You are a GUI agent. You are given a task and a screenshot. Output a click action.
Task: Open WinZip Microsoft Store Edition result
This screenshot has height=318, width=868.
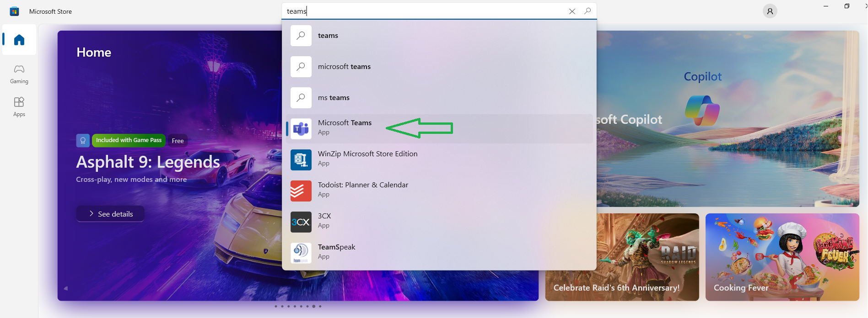[439, 160]
